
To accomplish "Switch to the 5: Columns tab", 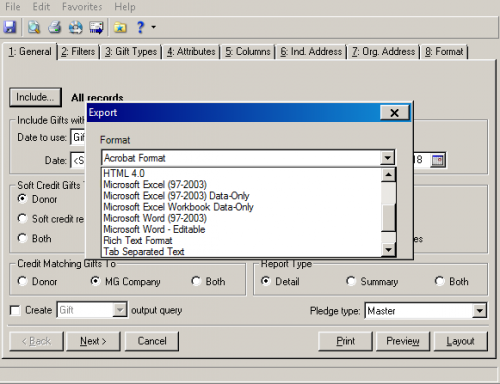I will tap(248, 52).
